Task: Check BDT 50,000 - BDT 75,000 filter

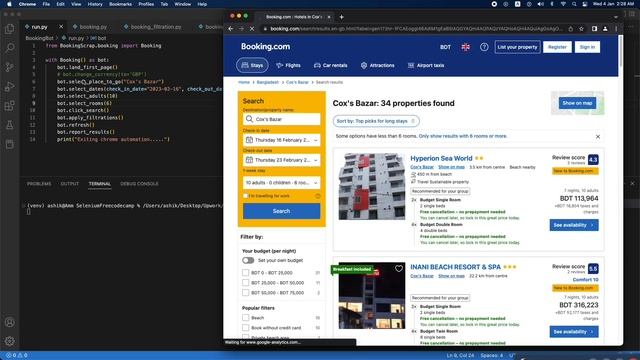Action: (x=245, y=293)
